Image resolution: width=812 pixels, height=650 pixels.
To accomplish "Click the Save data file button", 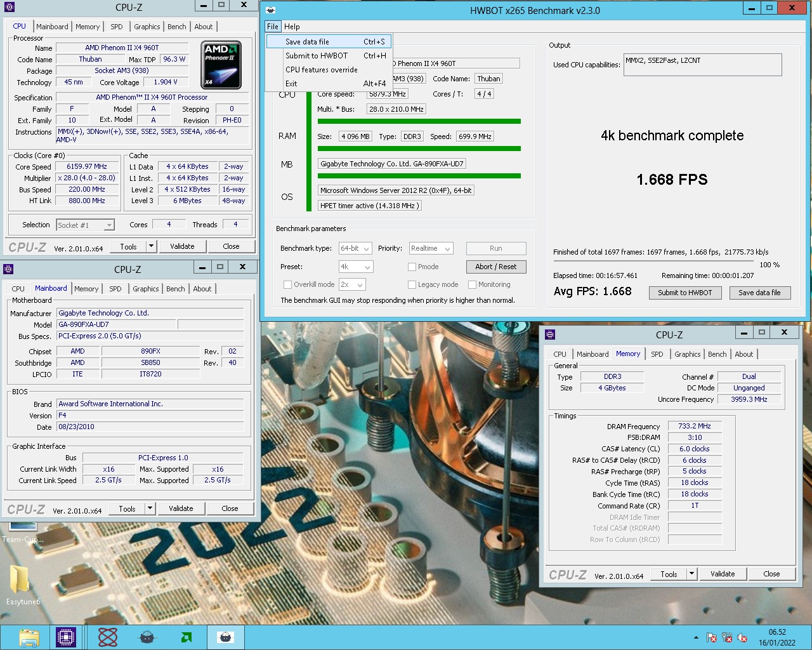I will tap(759, 293).
